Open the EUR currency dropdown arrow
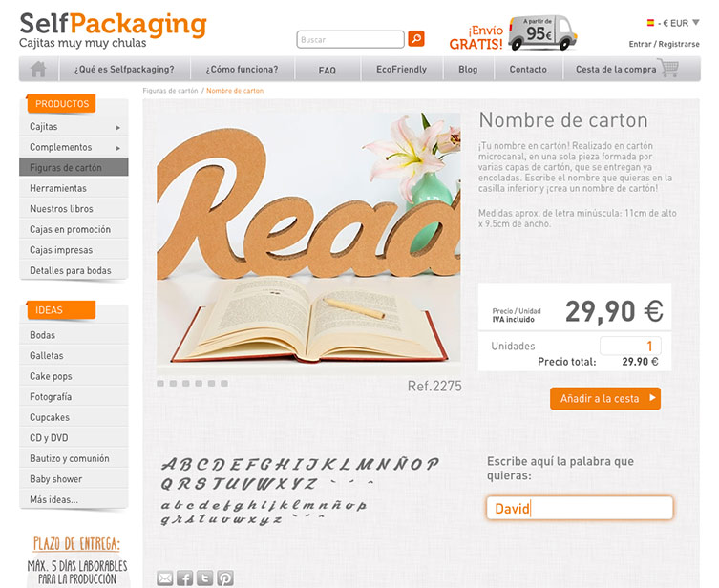 [x=696, y=22]
